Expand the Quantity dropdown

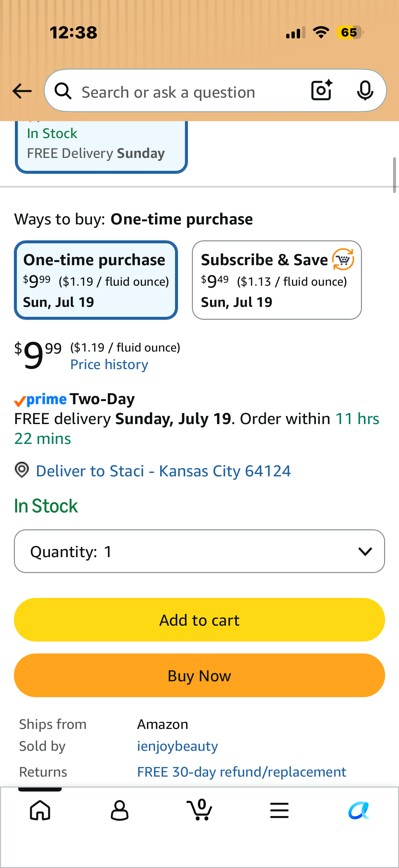coord(199,551)
